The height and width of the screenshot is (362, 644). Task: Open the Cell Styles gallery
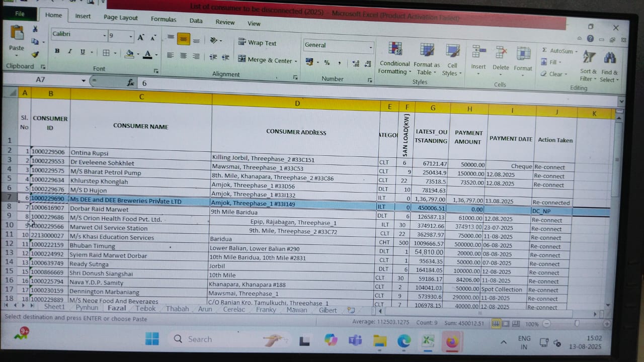click(x=452, y=61)
